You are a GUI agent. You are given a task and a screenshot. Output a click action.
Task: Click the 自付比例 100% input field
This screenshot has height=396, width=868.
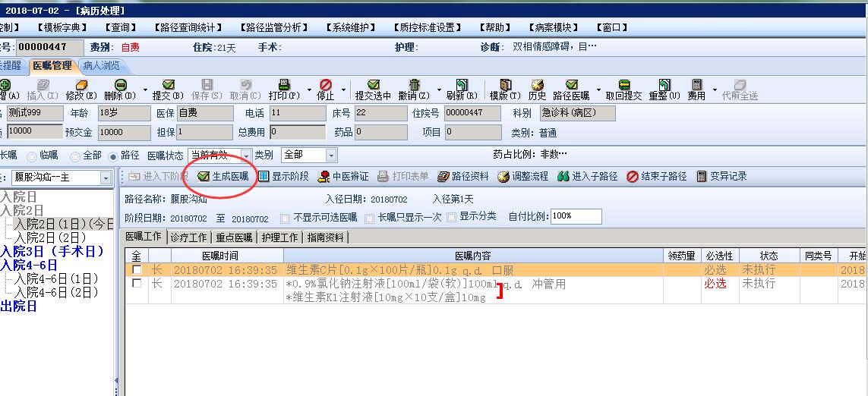tap(576, 216)
